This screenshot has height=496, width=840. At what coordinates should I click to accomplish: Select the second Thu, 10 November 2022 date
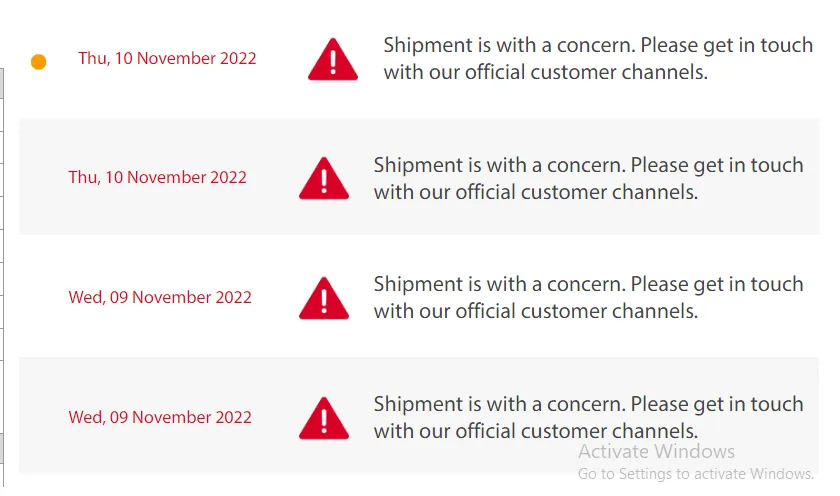158,177
